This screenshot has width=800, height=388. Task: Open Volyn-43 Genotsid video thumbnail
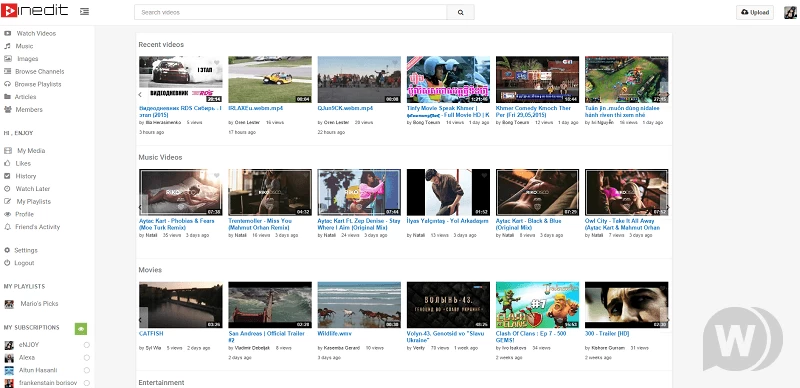448,305
